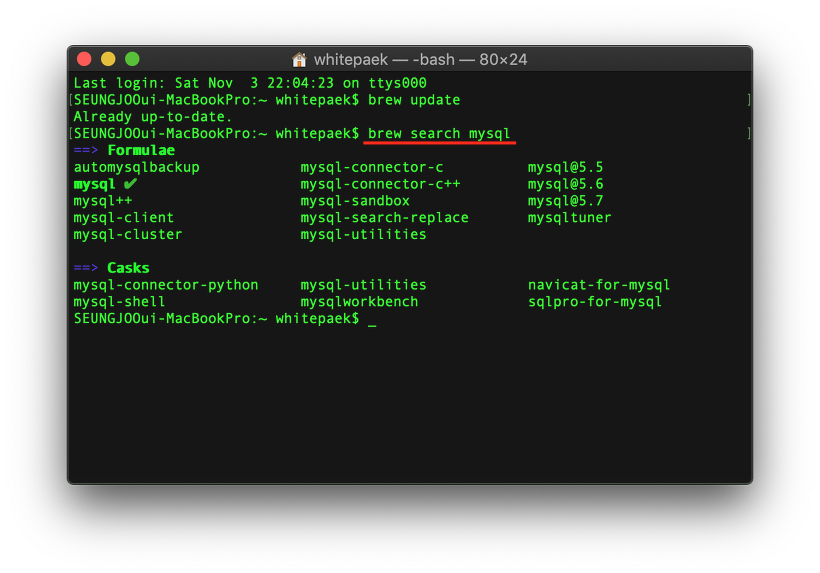
Task: Click the yellow minimize window button
Action: pos(108,59)
